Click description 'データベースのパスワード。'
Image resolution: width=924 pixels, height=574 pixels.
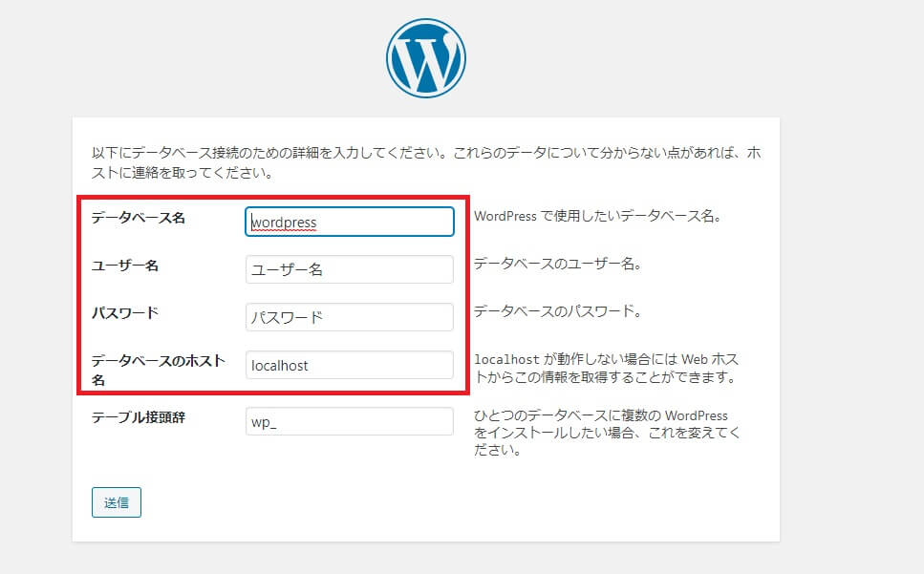[558, 310]
